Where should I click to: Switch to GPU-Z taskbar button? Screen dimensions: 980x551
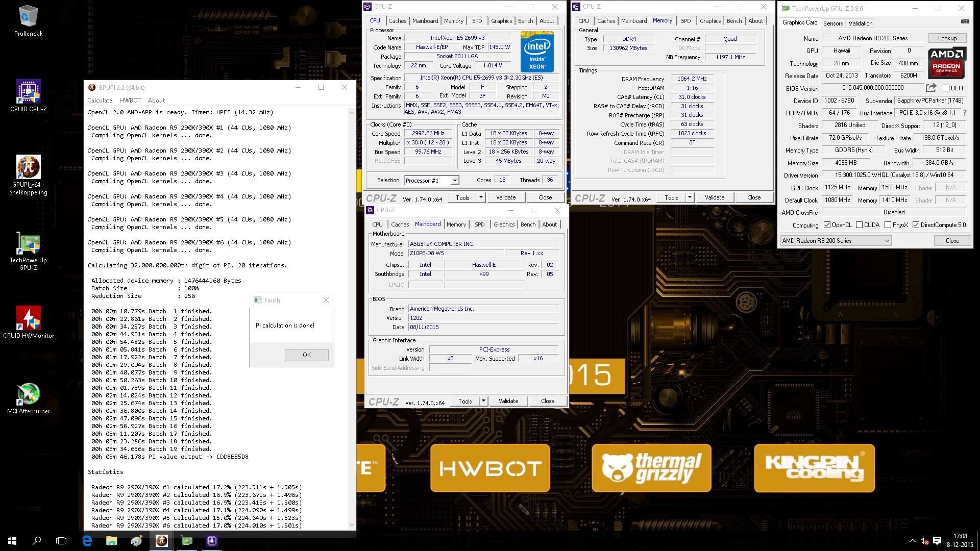[187, 541]
